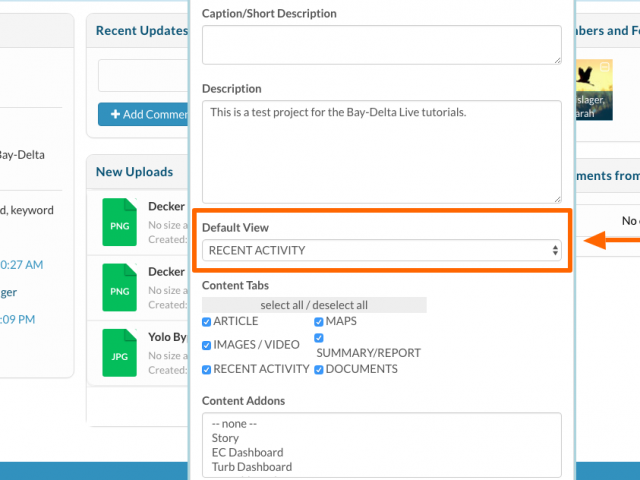Click the minus icon on member photo
Viewport: 640px width, 480px height.
coord(605,67)
